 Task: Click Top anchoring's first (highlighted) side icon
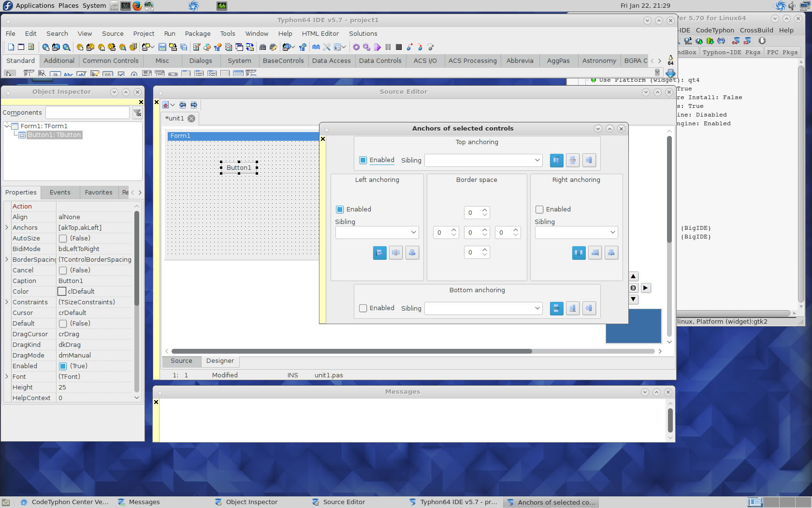click(557, 160)
